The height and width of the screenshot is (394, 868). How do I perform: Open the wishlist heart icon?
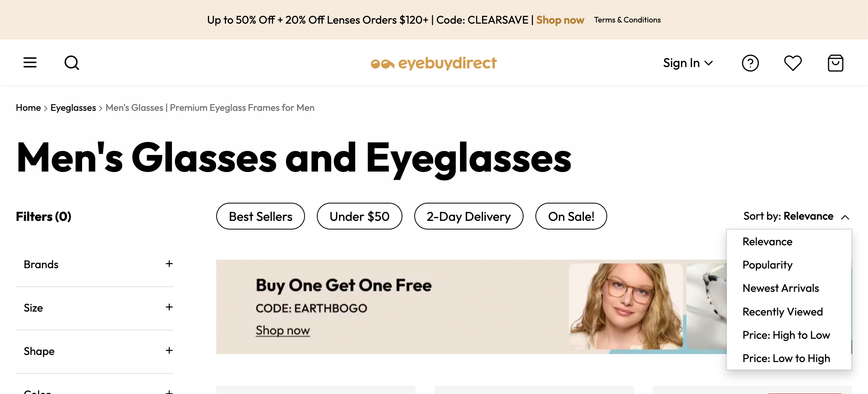tap(793, 63)
